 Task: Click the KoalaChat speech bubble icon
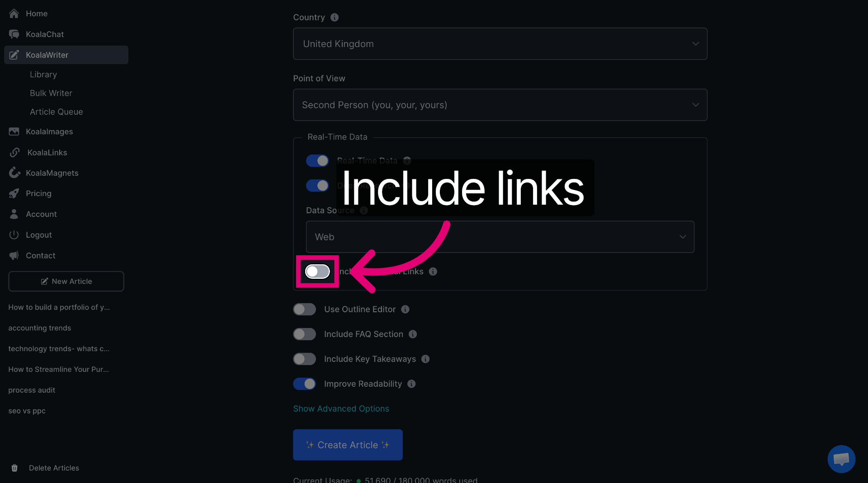tap(14, 34)
